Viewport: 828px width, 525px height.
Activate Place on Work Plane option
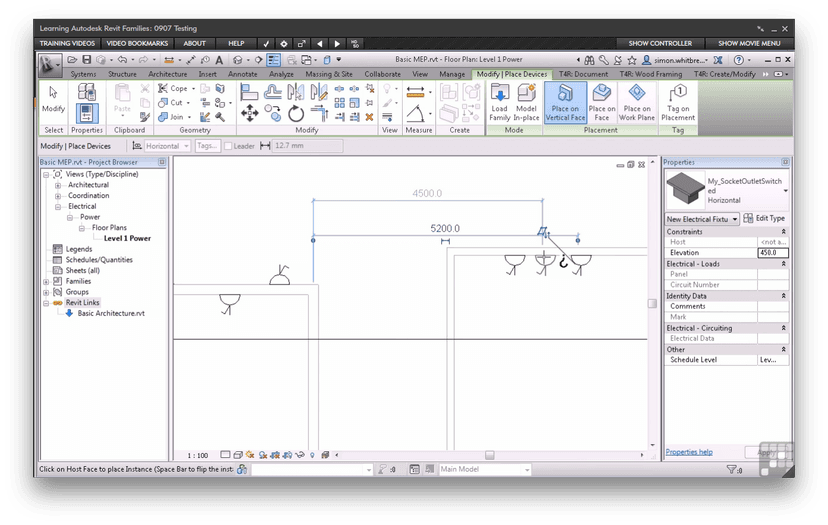(637, 102)
